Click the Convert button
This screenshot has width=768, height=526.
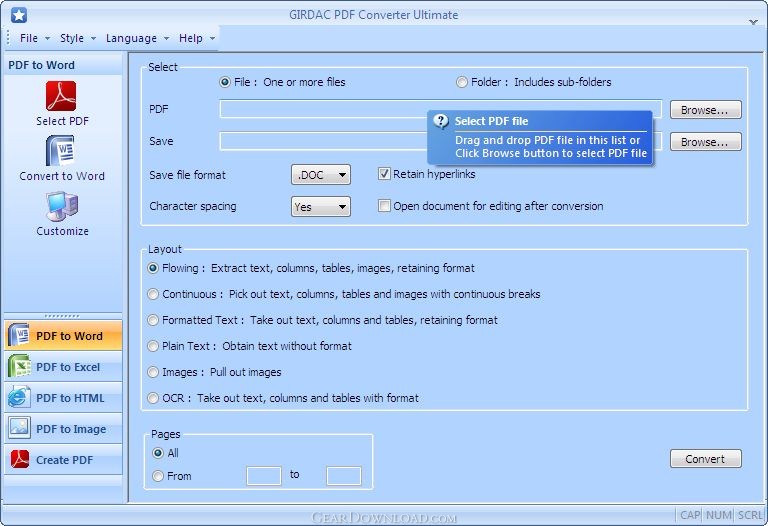tap(705, 459)
